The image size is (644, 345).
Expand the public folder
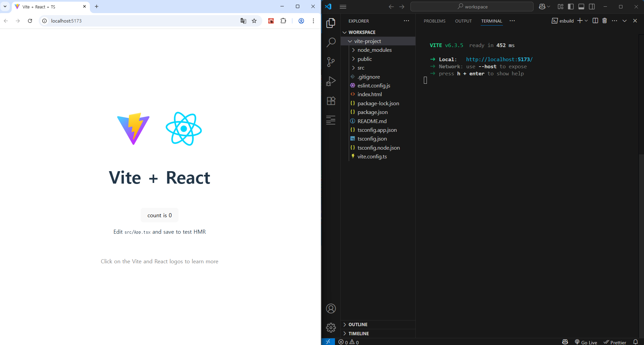pyautogui.click(x=378, y=59)
